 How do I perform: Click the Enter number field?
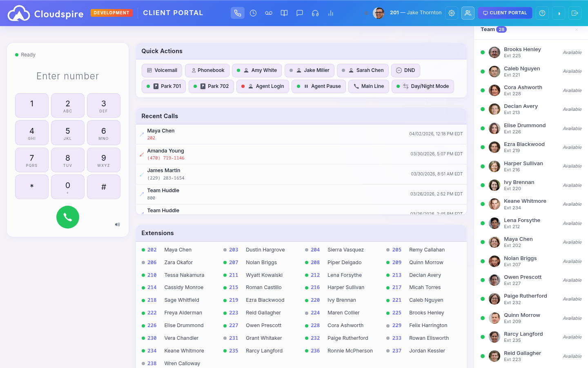pos(67,76)
